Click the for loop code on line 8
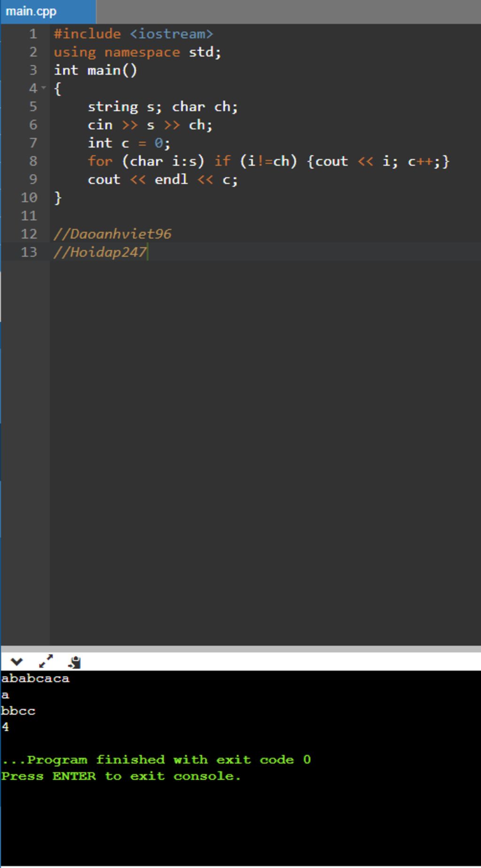This screenshot has height=868, width=481. click(x=269, y=162)
